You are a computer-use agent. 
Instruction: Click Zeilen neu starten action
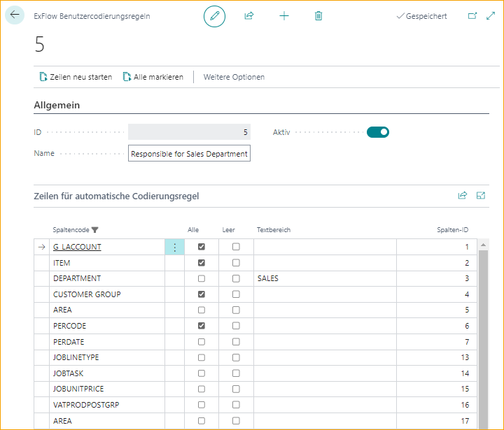(76, 77)
